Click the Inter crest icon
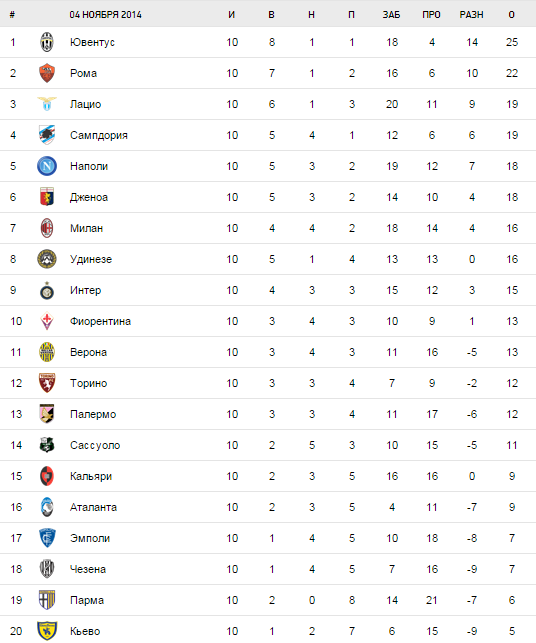 [x=47, y=290]
